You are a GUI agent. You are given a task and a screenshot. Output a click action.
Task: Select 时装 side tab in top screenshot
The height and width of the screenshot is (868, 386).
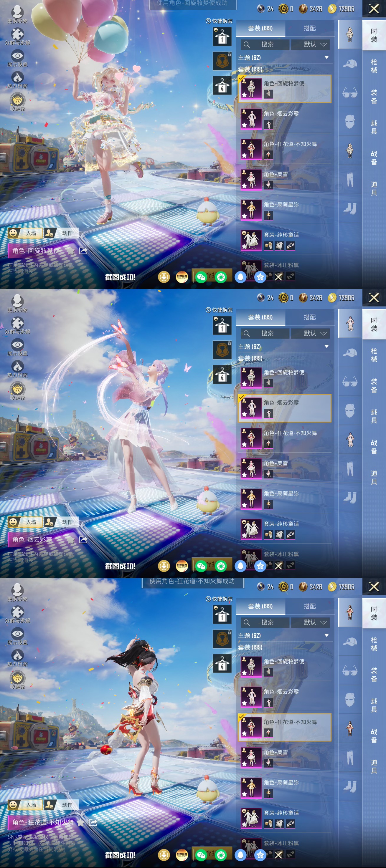374,35
